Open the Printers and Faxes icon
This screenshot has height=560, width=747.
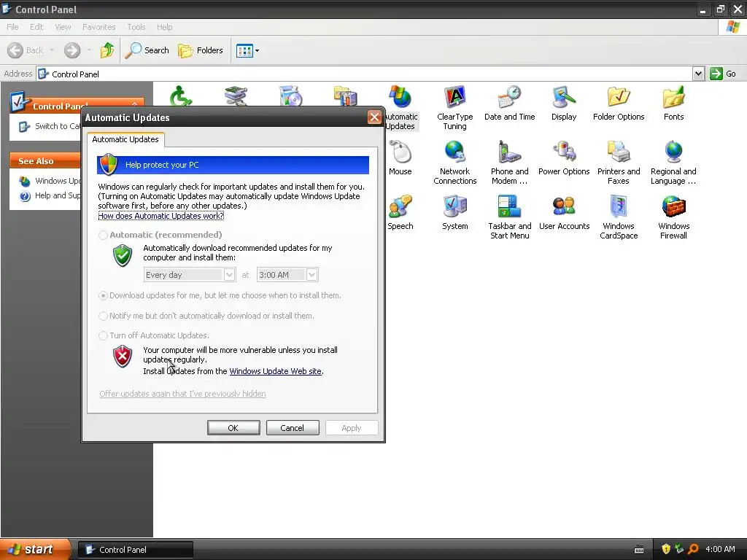pos(619,163)
